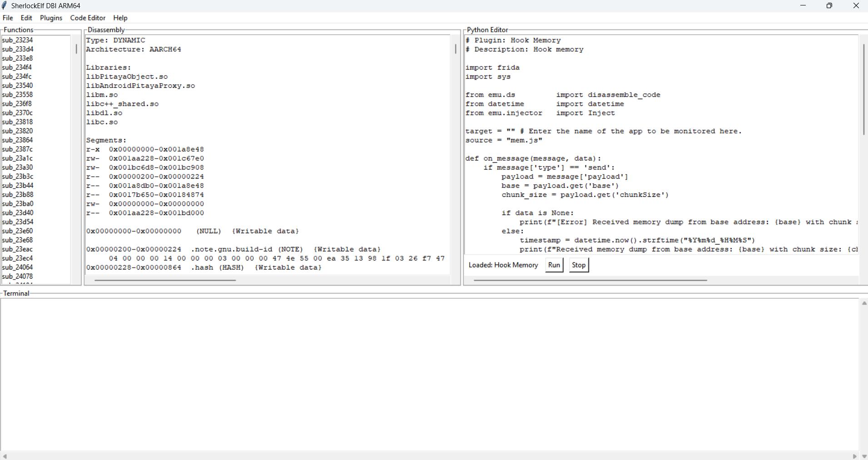Select function sub_23e68
The image size is (868, 460).
17,240
